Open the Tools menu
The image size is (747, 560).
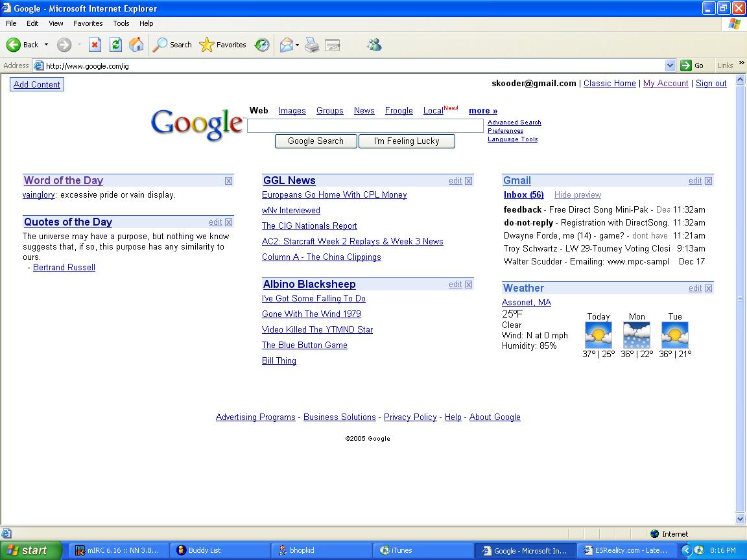(x=121, y=23)
